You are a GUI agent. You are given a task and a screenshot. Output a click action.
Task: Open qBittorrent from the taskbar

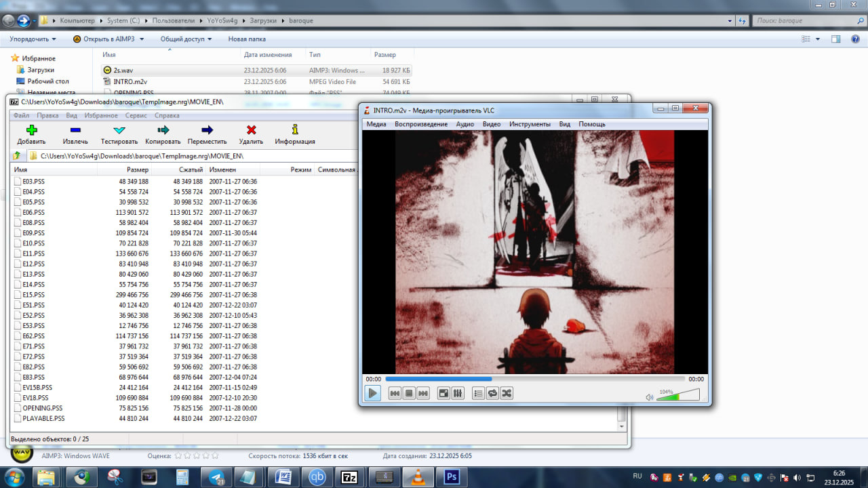click(317, 477)
